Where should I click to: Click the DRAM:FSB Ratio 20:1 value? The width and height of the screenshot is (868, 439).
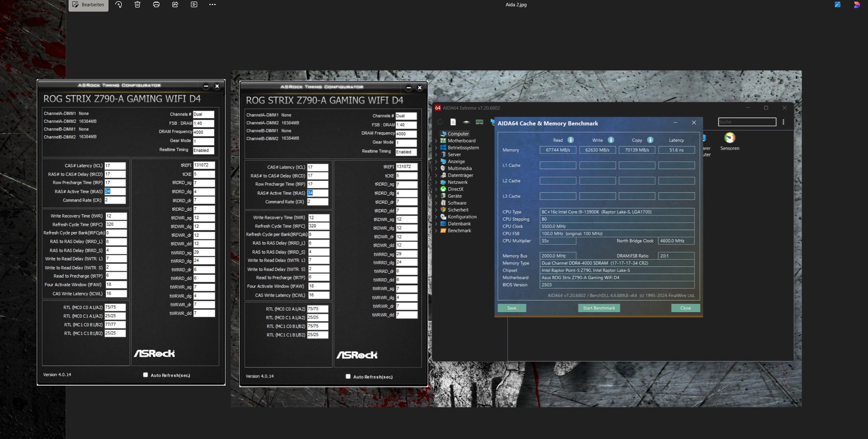pyautogui.click(x=676, y=256)
